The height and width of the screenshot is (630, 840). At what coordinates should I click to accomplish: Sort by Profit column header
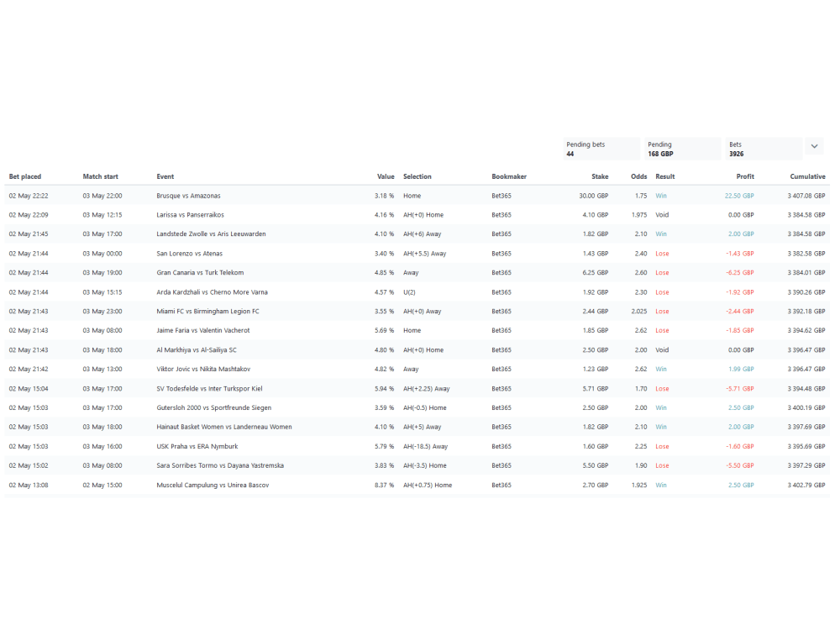745,176
